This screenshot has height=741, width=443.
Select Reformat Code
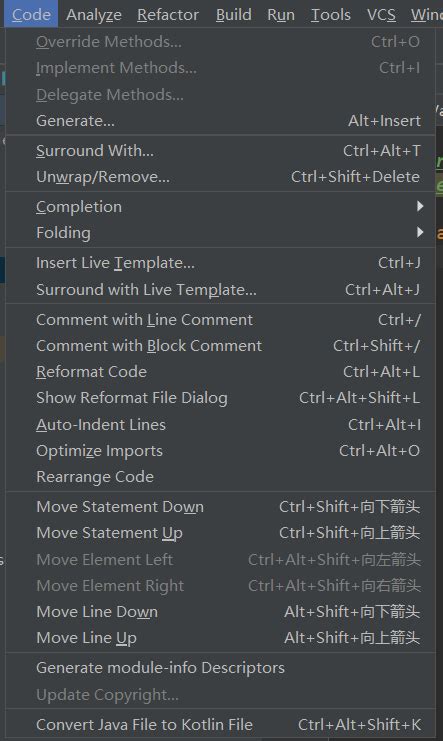220,372
